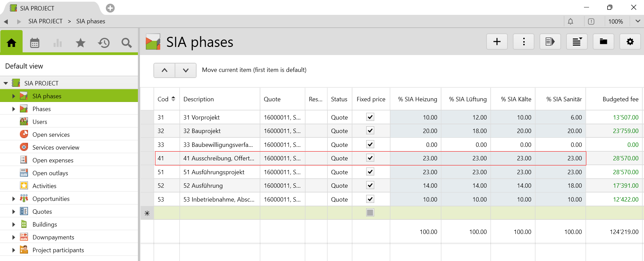Move current item up

pos(165,70)
